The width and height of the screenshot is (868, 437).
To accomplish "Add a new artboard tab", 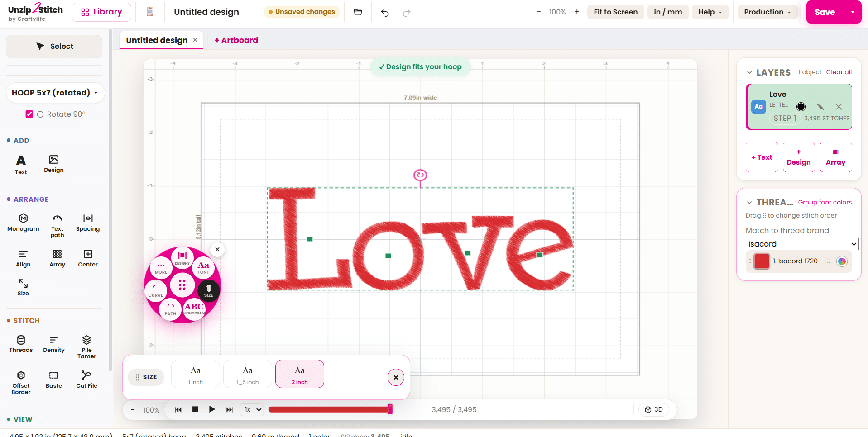I will click(x=236, y=40).
